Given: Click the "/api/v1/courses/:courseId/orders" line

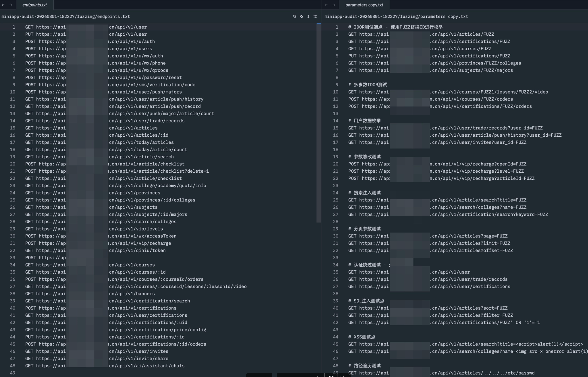Looking at the screenshot, I should point(114,279).
